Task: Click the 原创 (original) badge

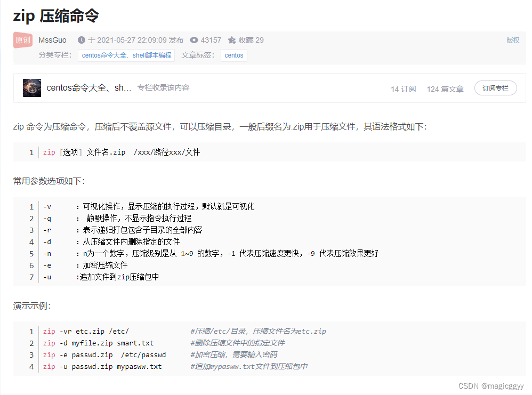Action: 22,39
